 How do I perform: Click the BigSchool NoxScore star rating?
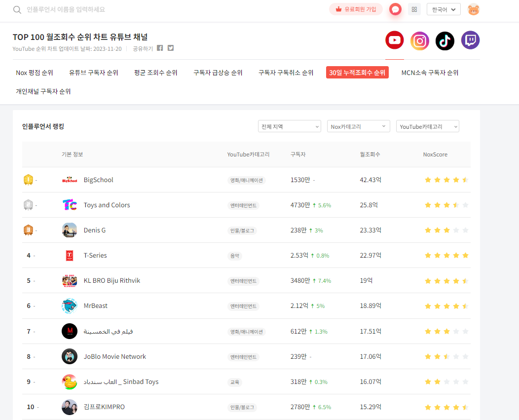click(x=446, y=180)
